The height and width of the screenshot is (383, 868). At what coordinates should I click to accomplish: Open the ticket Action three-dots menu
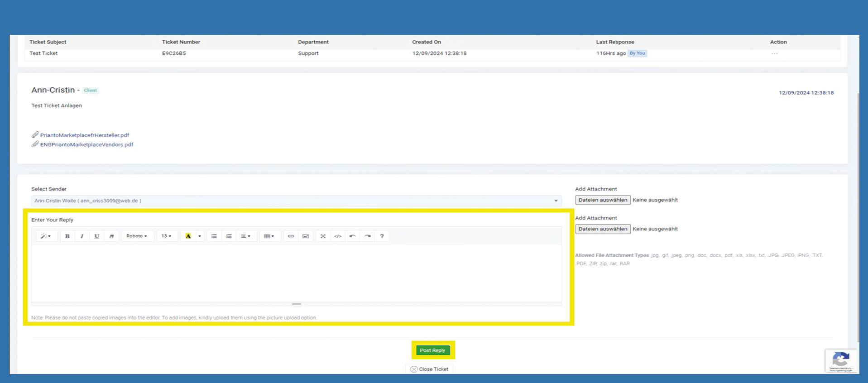(774, 54)
